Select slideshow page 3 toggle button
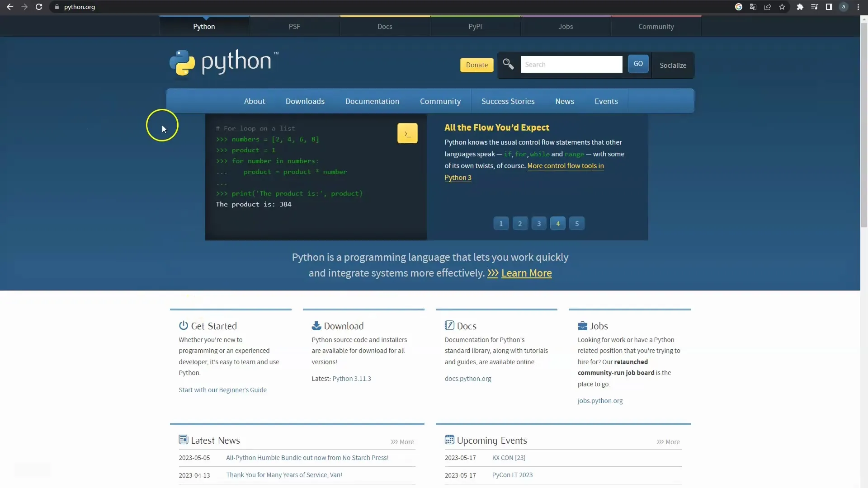868x488 pixels. point(539,224)
